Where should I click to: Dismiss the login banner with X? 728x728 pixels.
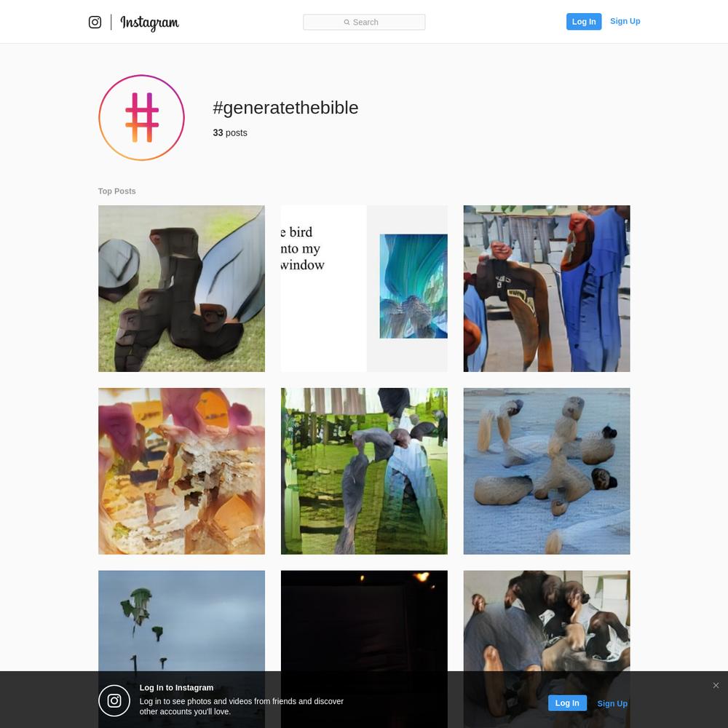point(716,685)
